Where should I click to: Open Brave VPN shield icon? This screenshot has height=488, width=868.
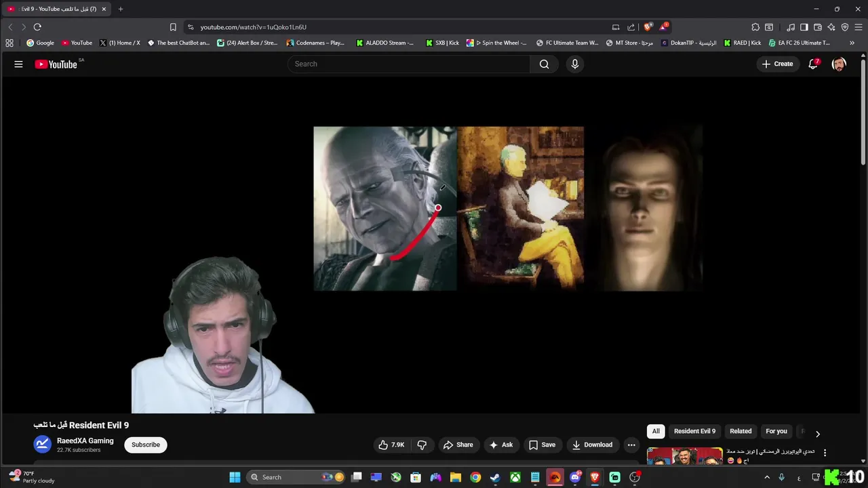[x=845, y=27]
